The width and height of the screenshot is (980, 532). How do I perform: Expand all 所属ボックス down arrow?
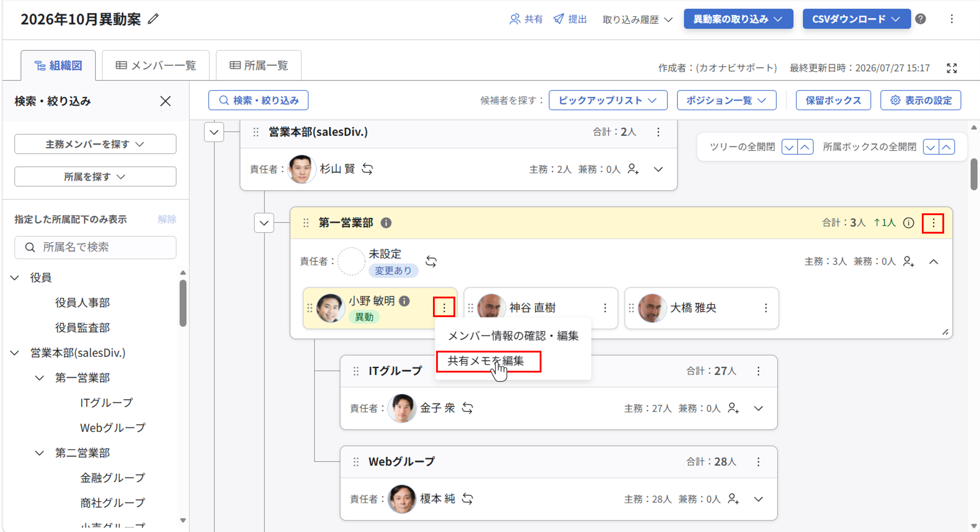931,147
